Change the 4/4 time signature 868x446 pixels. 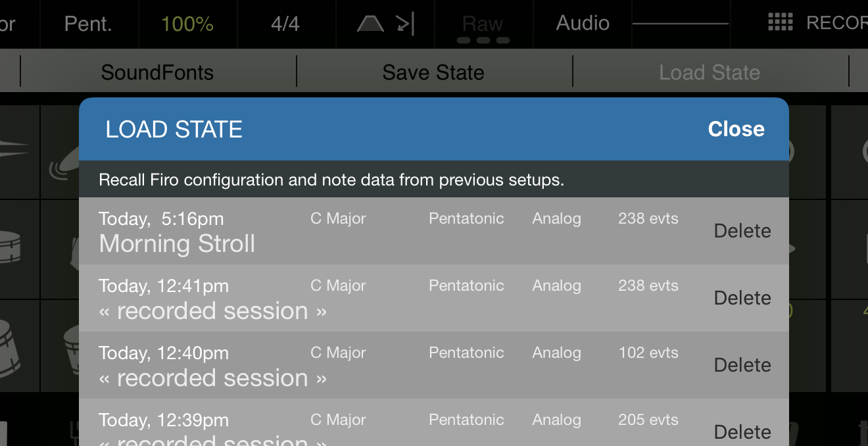(285, 24)
